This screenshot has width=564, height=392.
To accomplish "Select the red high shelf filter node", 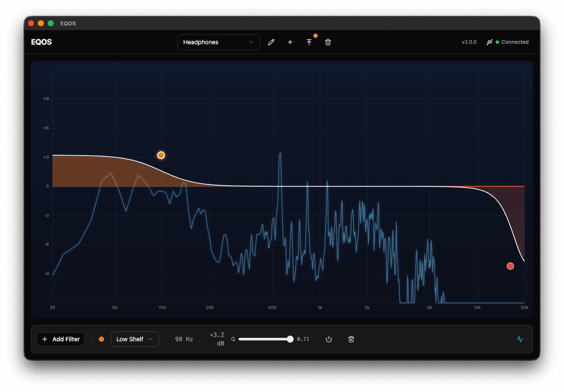I will click(x=510, y=266).
